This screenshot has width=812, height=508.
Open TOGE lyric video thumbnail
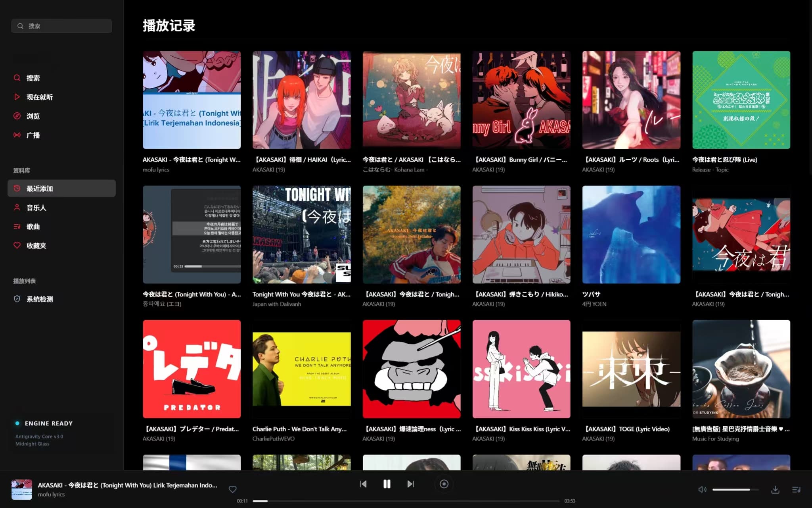point(631,369)
